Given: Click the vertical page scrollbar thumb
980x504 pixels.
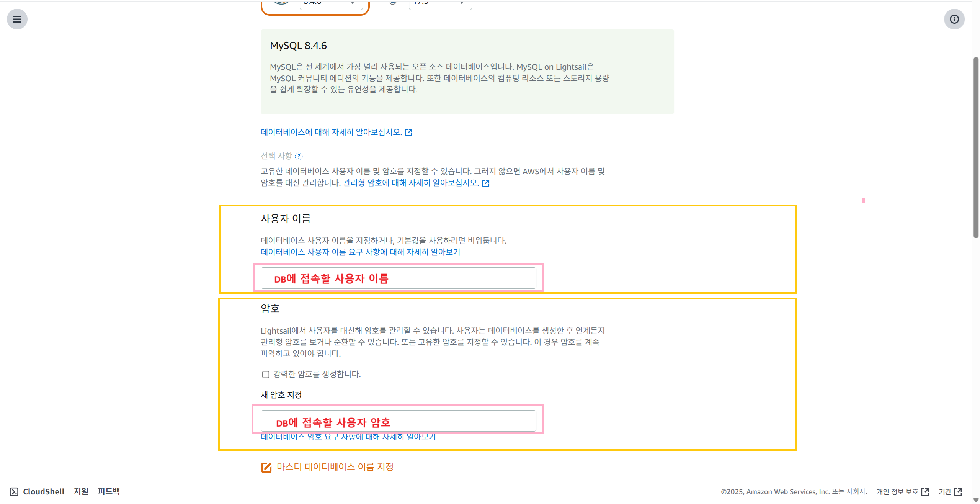Looking at the screenshot, I should point(976,147).
